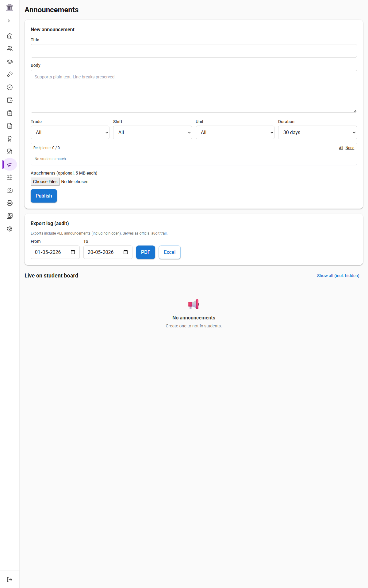
Task: Click the 'Recipients: 0 / 0' text
Action: click(47, 148)
